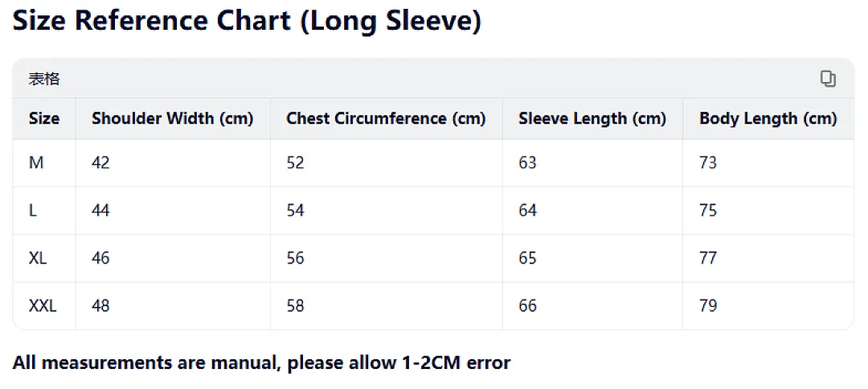
Task: Click the XL size row label
Action: 38,258
